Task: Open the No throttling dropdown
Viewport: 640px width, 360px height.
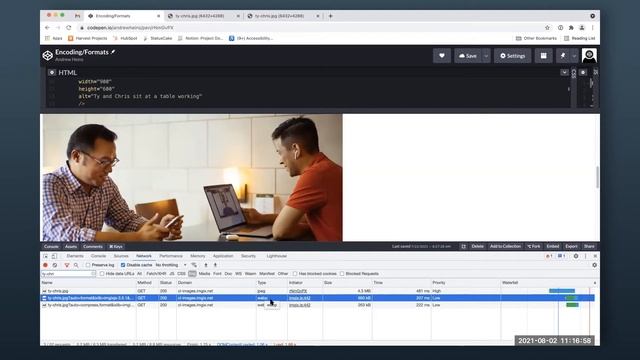Action: 171,265
